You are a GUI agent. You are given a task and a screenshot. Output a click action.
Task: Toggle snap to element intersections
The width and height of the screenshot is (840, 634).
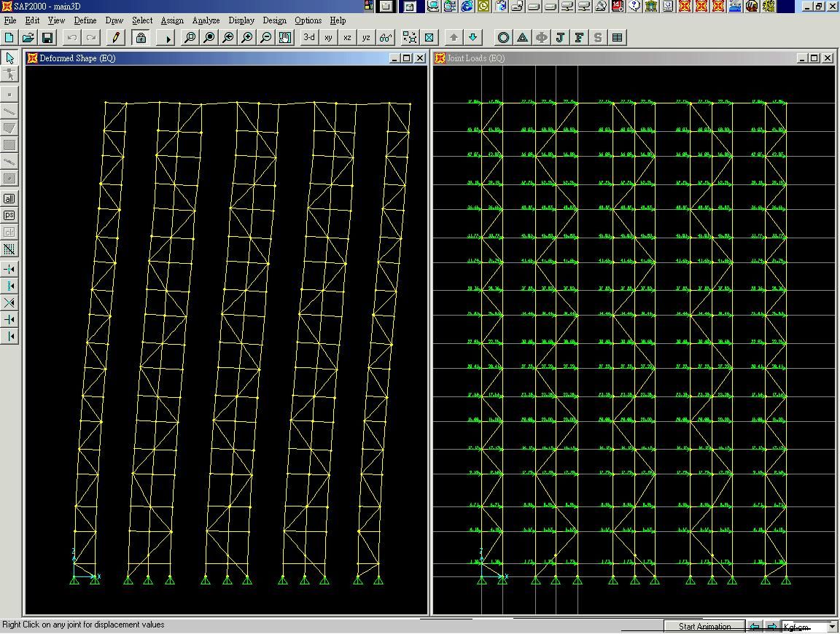click(9, 302)
